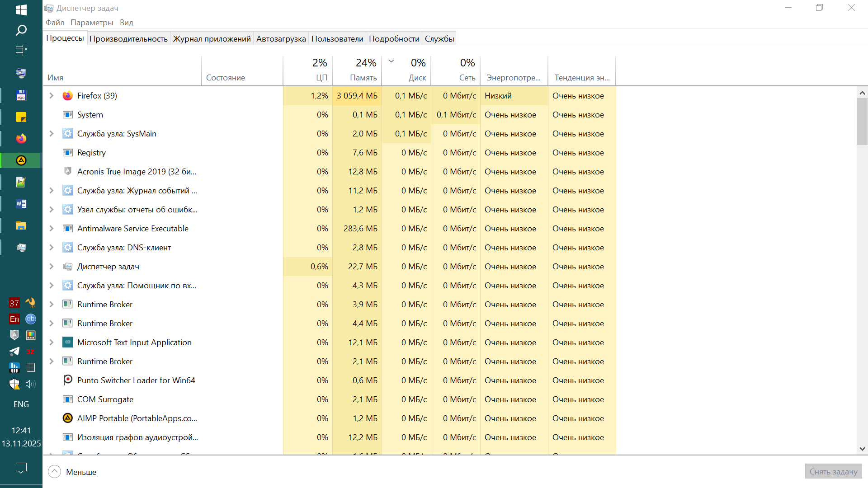Open Word from the taskbar
Screen dimensions: 868x488
point(21,204)
